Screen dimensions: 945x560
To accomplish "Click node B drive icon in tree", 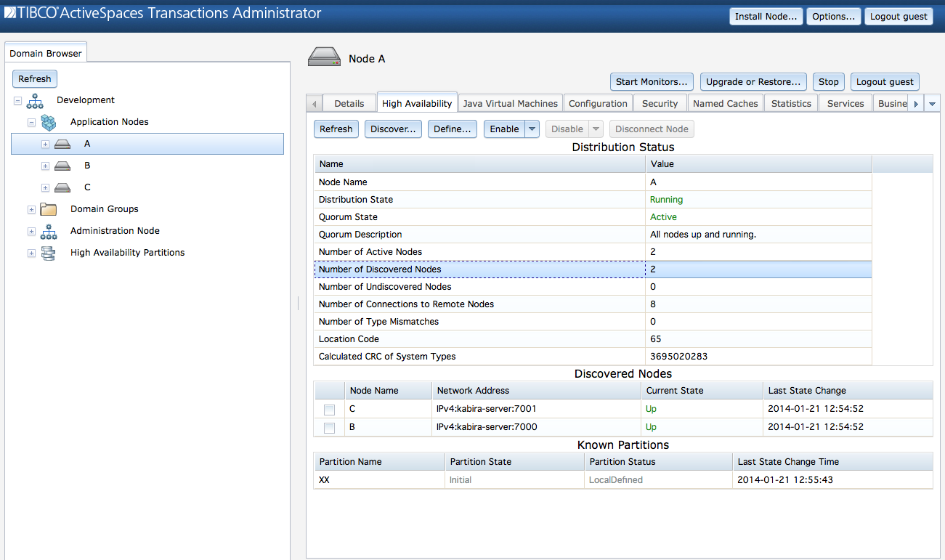I will [x=62, y=166].
